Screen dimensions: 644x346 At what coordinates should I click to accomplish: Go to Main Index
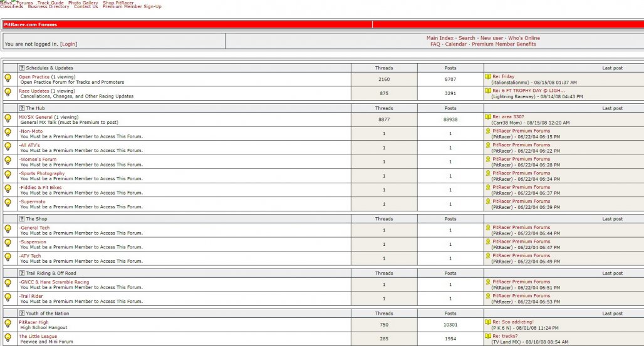coord(440,38)
